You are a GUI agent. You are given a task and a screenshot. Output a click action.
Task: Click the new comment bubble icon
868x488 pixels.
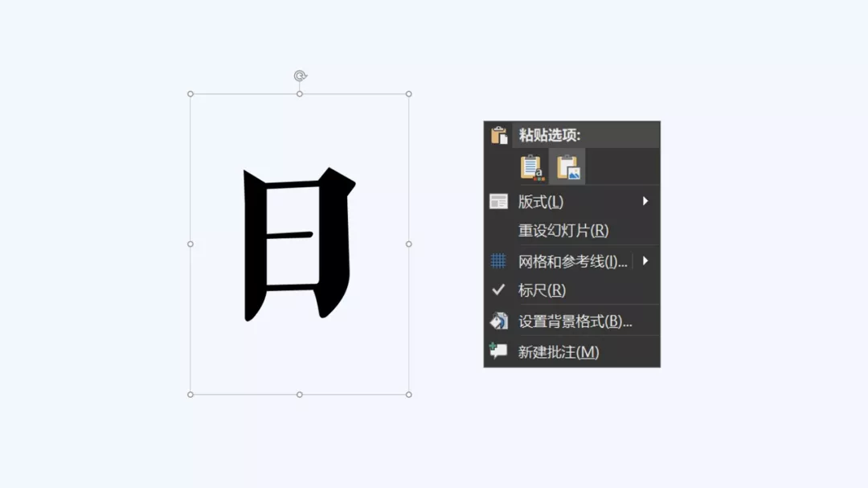coord(498,350)
